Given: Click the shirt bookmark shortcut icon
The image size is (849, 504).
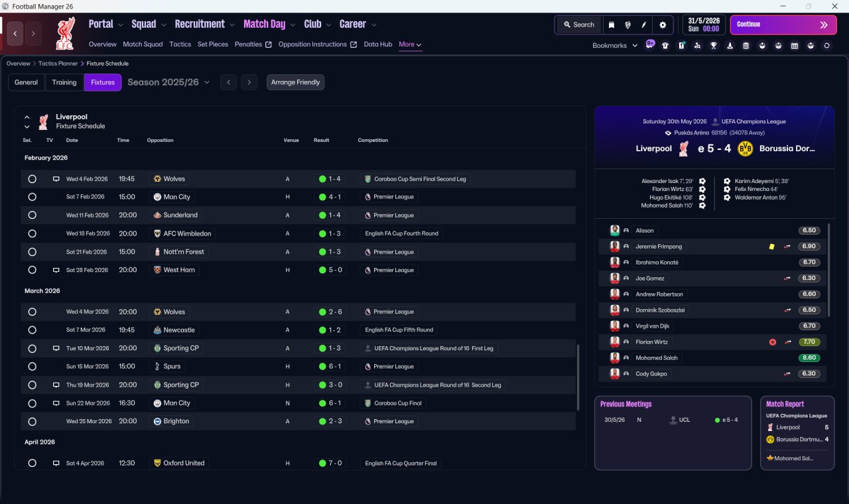Looking at the screenshot, I should [665, 45].
